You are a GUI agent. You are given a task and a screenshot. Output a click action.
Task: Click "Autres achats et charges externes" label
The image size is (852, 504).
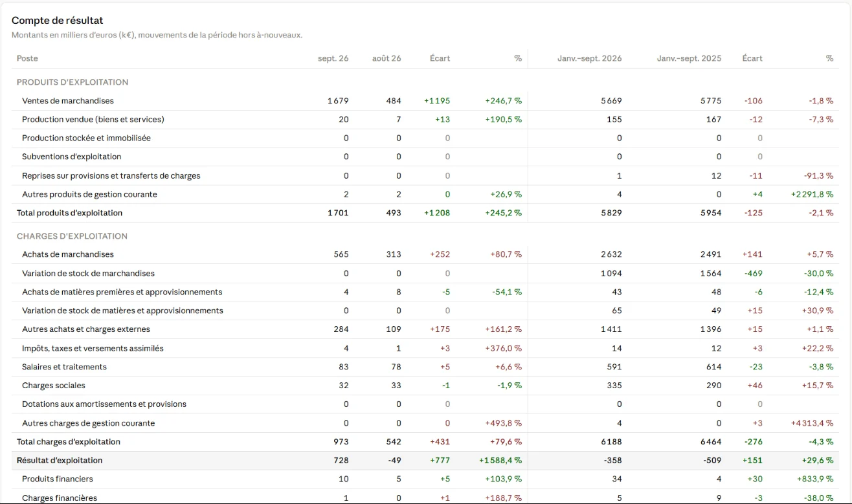tap(86, 329)
